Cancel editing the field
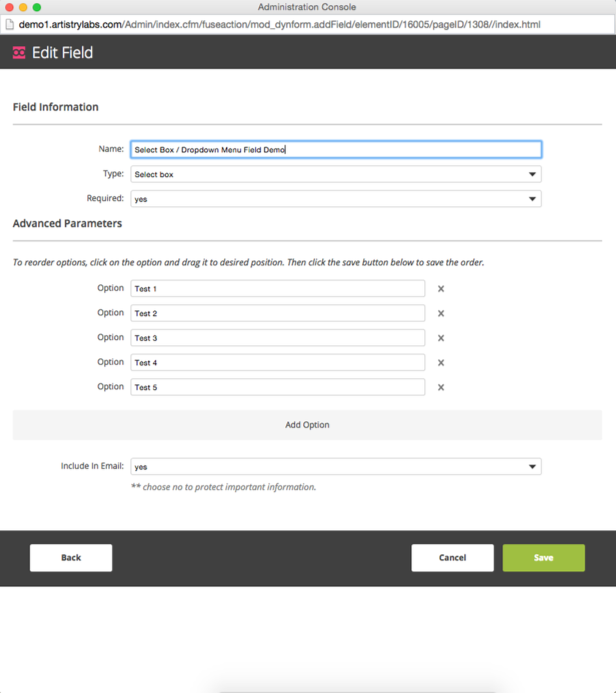616x693 pixels. (452, 558)
